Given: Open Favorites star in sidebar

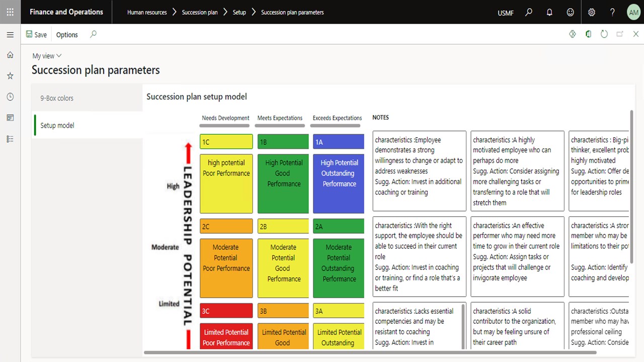Looking at the screenshot, I should coord(10,76).
